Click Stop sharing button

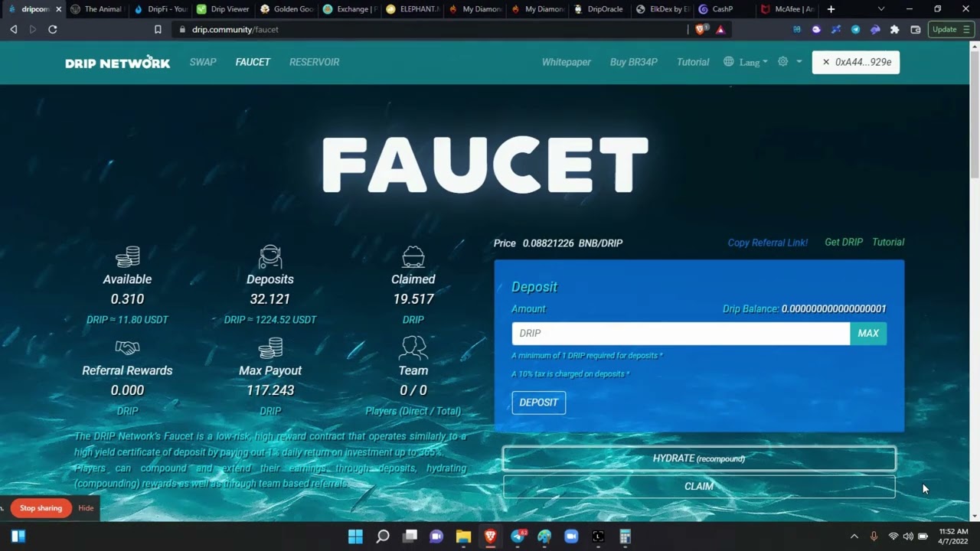[41, 508]
